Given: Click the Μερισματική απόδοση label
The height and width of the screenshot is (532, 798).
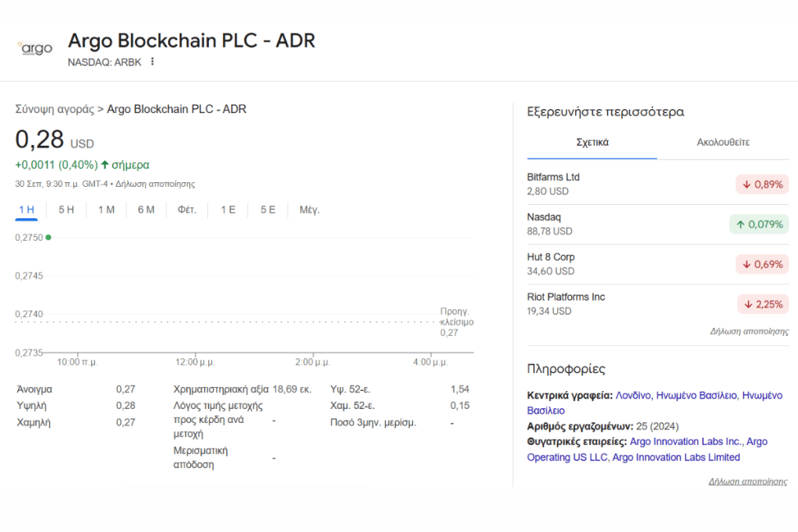Looking at the screenshot, I should (x=200, y=457).
